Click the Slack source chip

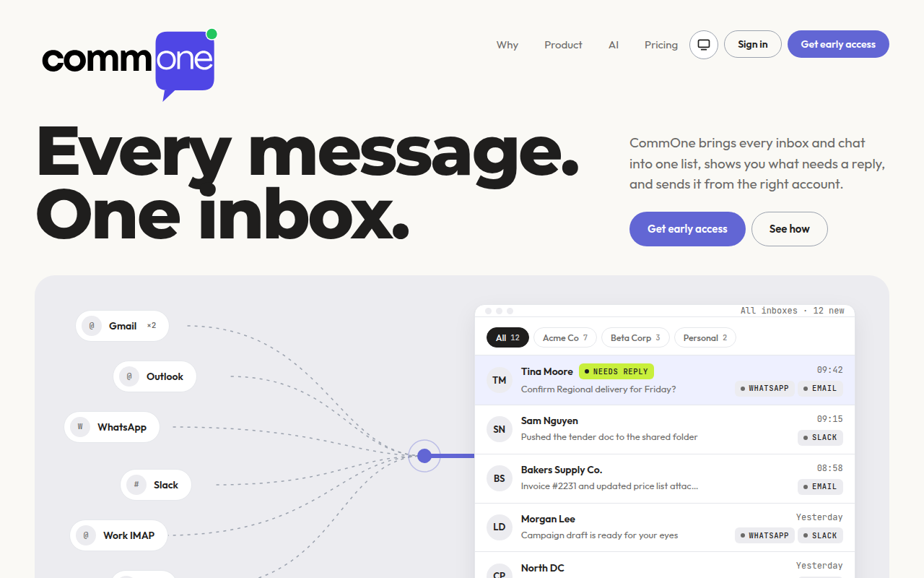point(156,485)
